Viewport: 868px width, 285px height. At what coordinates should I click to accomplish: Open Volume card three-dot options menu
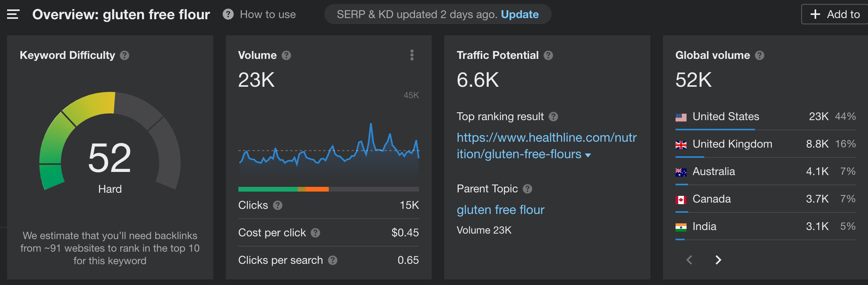pos(412,55)
